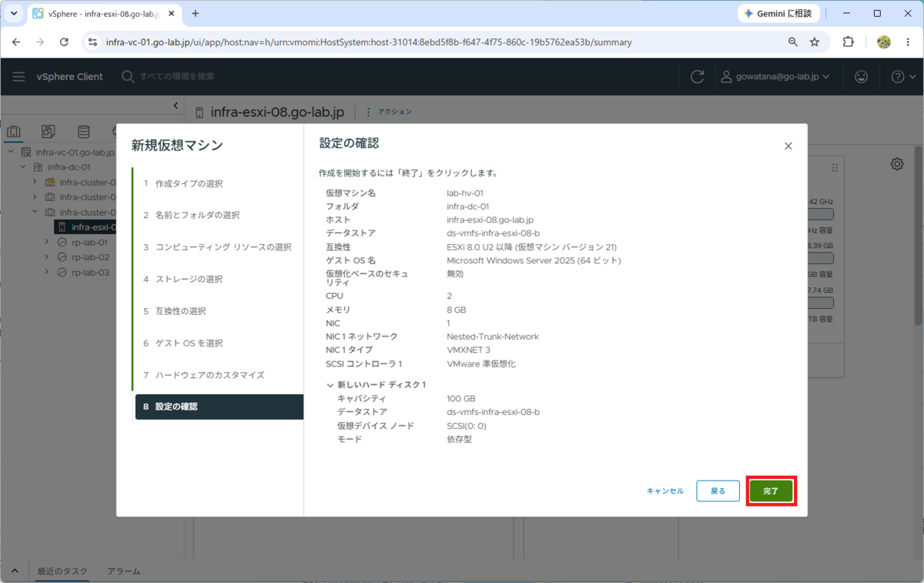Select the VMs and Templates inventory icon
Screen dimensions: 924x583
(x=49, y=132)
